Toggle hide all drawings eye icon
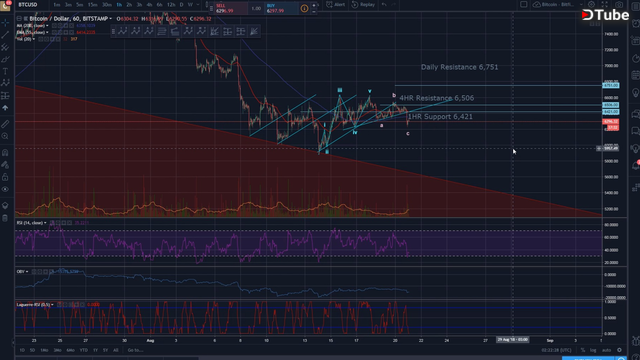The height and width of the screenshot is (360, 640). [x=5, y=189]
